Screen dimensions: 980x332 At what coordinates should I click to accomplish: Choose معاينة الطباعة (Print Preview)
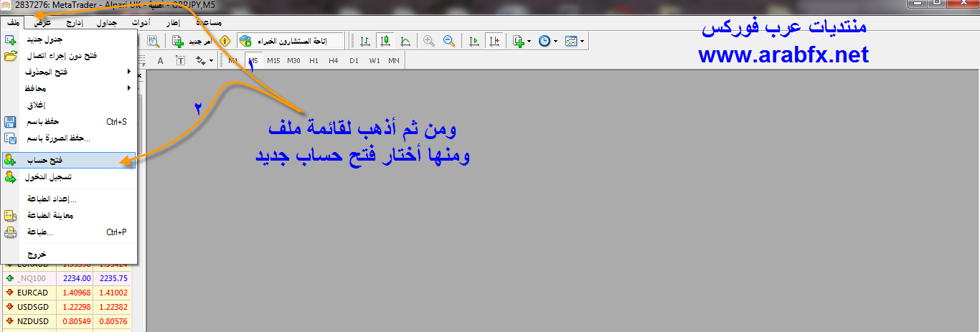pyautogui.click(x=68, y=215)
